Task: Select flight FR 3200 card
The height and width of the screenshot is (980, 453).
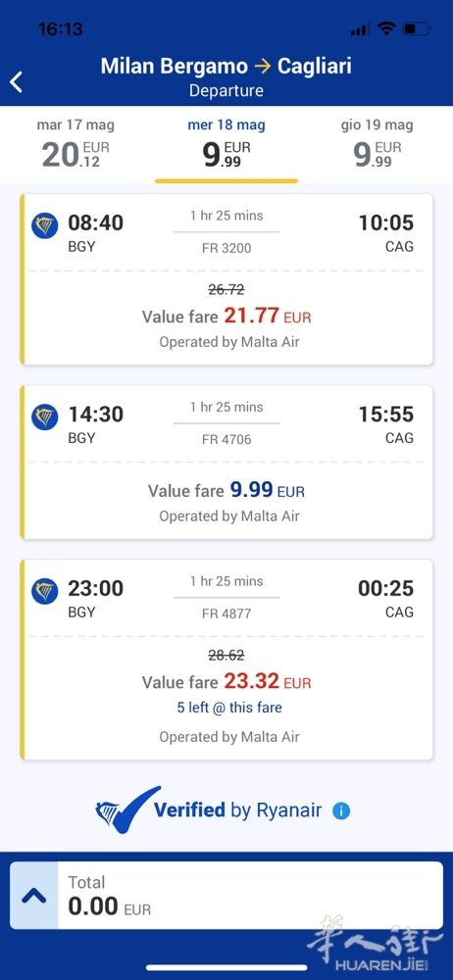Action: pos(226,279)
